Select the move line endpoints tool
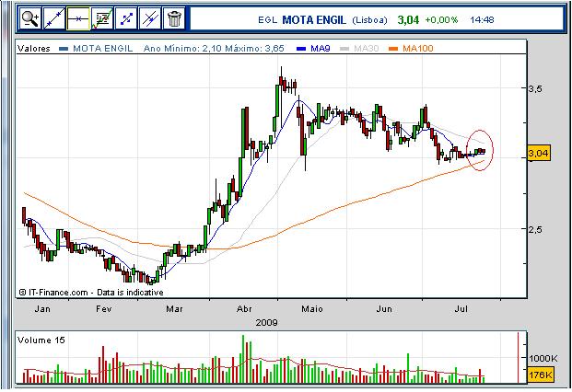This screenshot has height=392, width=572. [126, 18]
